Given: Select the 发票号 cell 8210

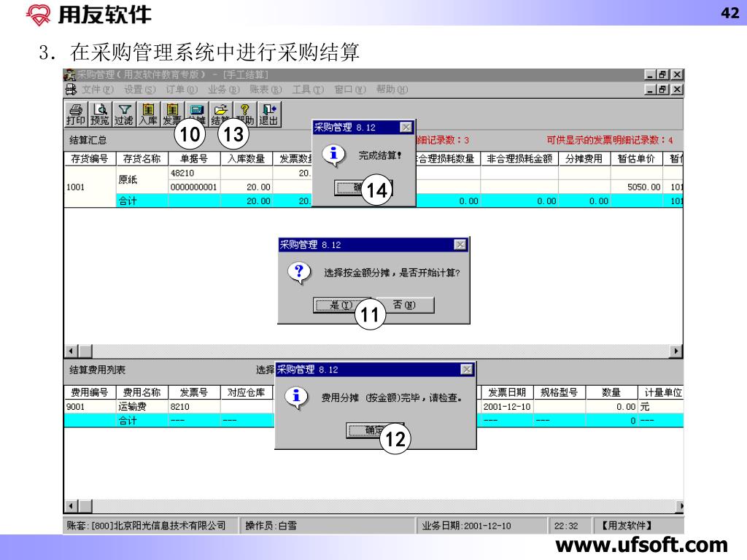Looking at the screenshot, I should point(194,407).
